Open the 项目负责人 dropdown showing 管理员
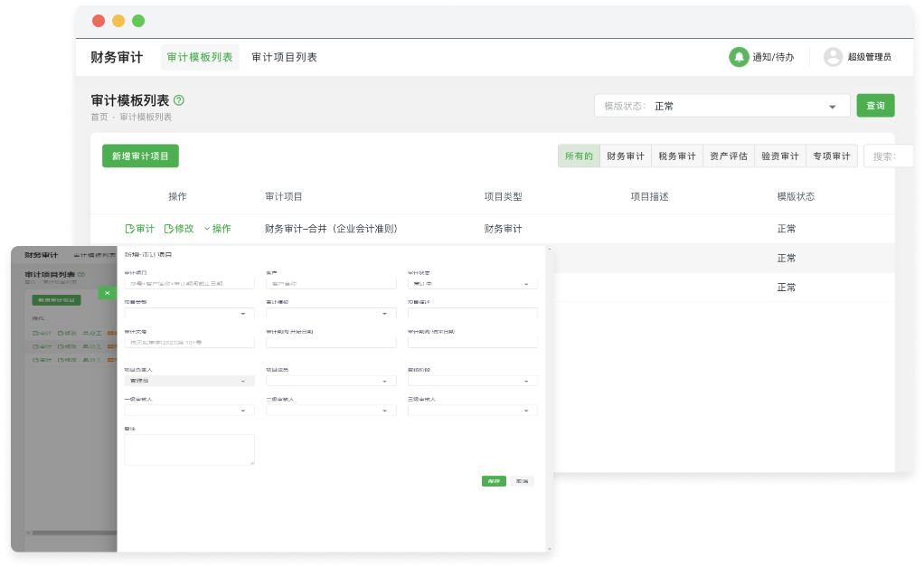Image resolution: width=924 pixels, height=567 pixels. coord(189,380)
